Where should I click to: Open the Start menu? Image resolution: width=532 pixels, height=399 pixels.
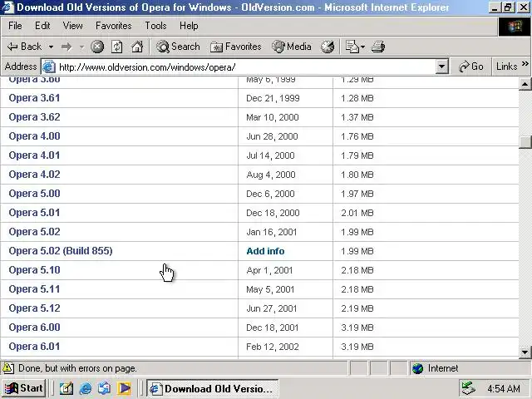(24, 388)
